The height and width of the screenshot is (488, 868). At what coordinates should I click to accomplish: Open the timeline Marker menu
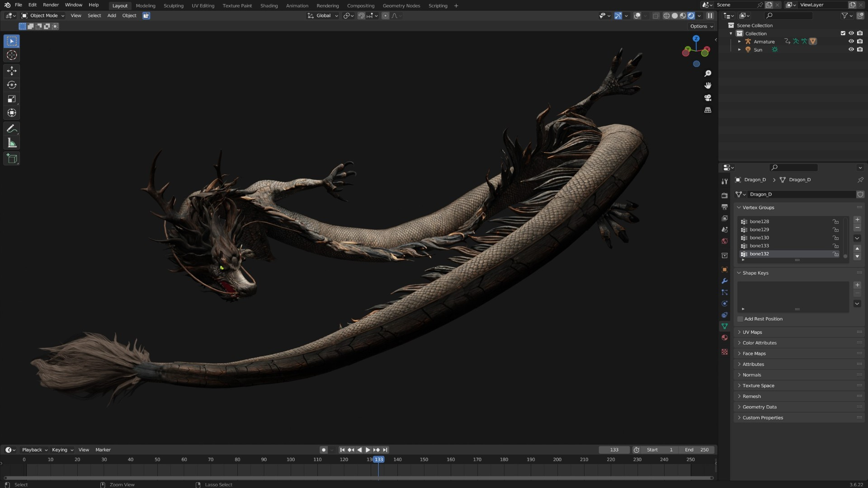pyautogui.click(x=103, y=450)
